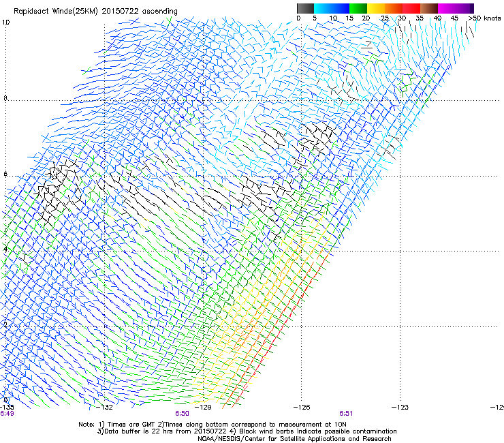
Task: Click the longitude '-129' label on the bottom axis
Action: point(203,408)
